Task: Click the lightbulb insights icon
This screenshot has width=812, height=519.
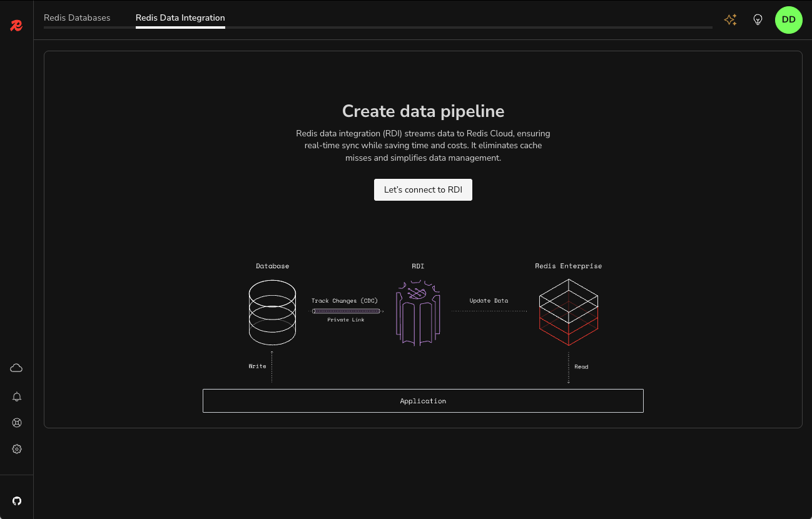Action: [x=758, y=20]
